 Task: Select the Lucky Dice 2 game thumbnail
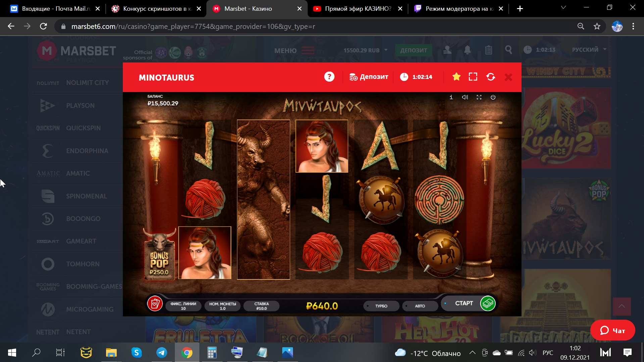tap(566, 128)
